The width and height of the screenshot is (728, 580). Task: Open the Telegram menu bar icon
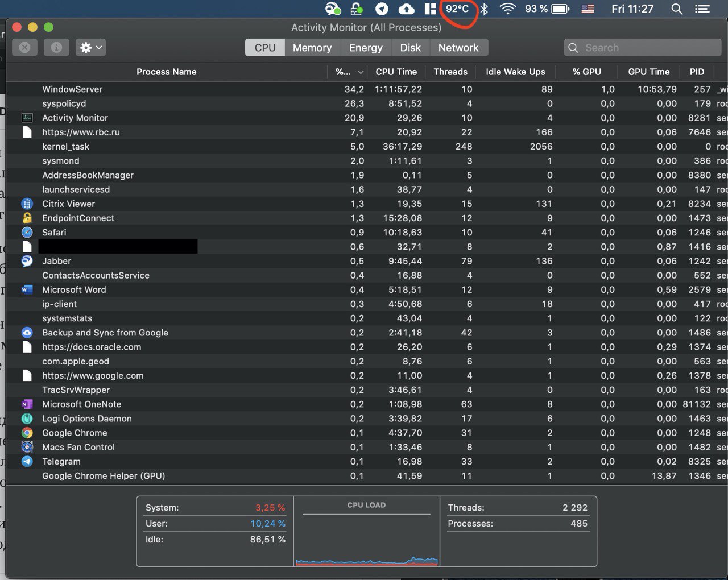(382, 9)
